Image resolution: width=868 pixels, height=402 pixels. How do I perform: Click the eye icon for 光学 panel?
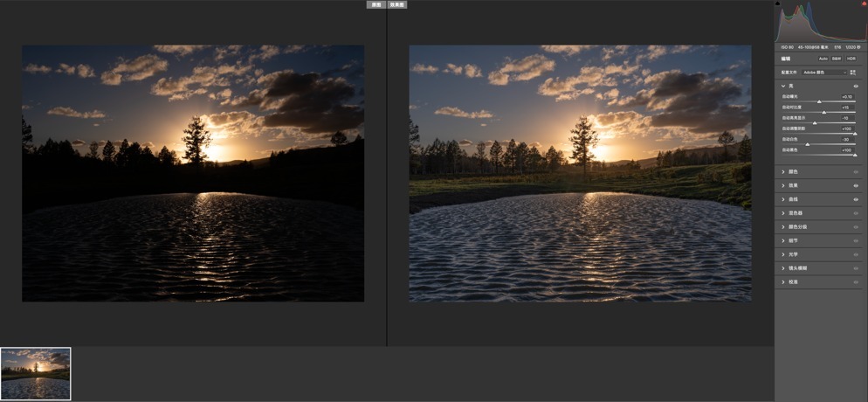click(x=856, y=254)
